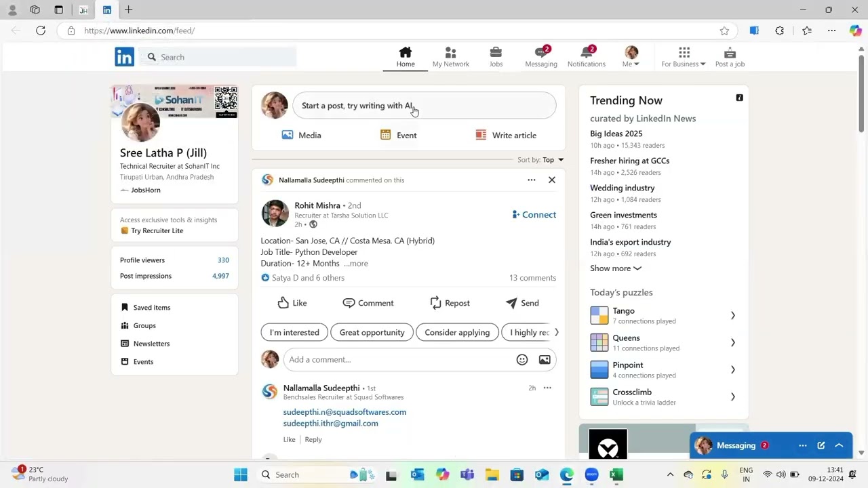Open the Windows Start menu

[241, 474]
